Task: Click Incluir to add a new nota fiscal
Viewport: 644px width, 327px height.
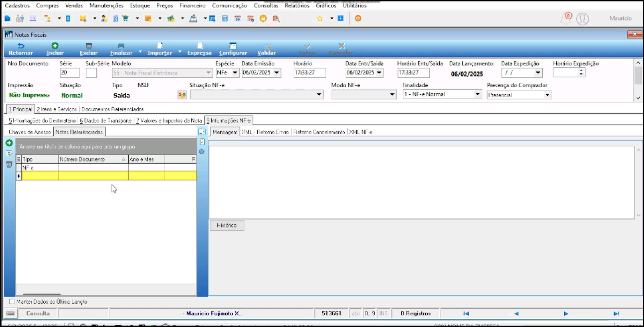Action: point(55,49)
